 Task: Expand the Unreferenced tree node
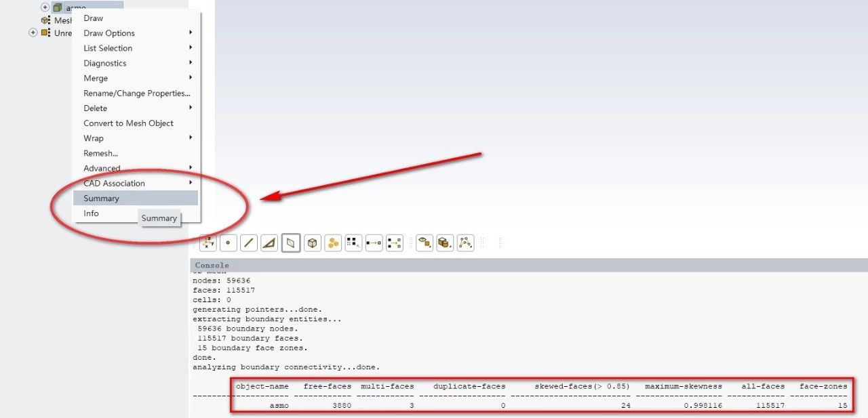click(33, 33)
